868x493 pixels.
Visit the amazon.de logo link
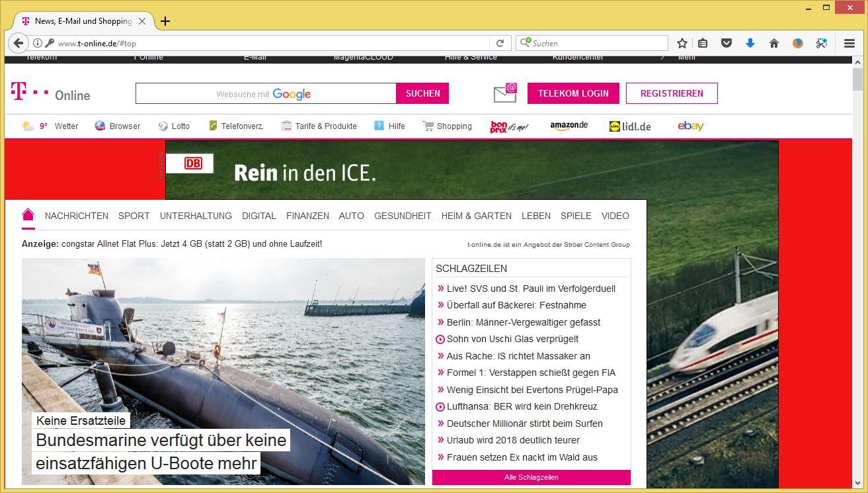569,126
